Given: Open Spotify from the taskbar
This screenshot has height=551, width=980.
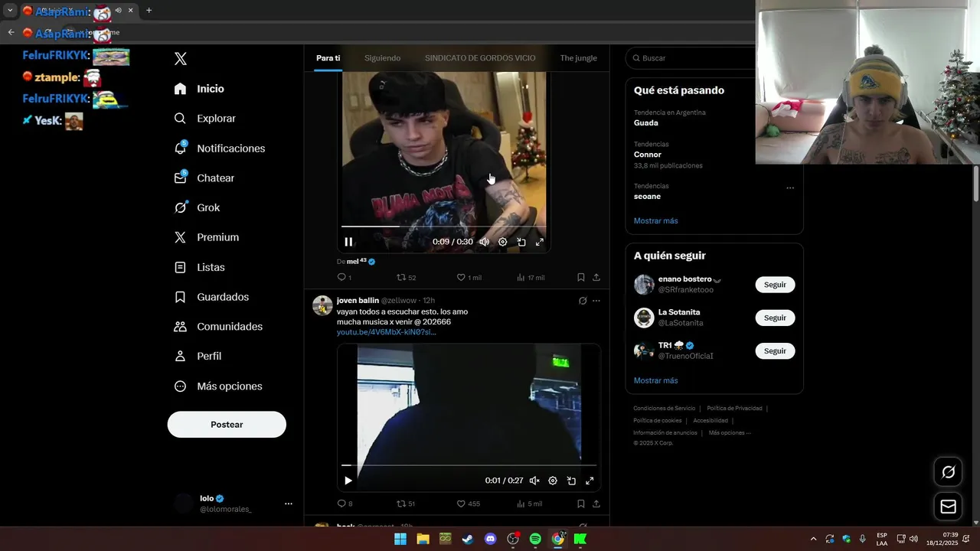Looking at the screenshot, I should pyautogui.click(x=535, y=539).
